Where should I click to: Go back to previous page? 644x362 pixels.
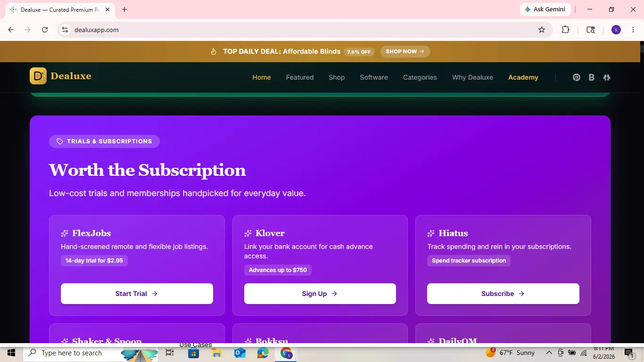pyautogui.click(x=11, y=30)
